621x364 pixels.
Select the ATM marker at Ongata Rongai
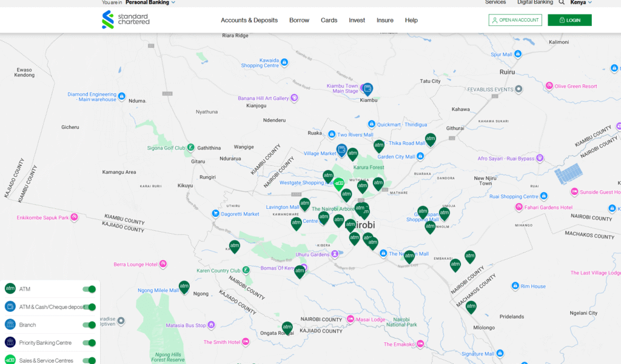click(x=287, y=328)
